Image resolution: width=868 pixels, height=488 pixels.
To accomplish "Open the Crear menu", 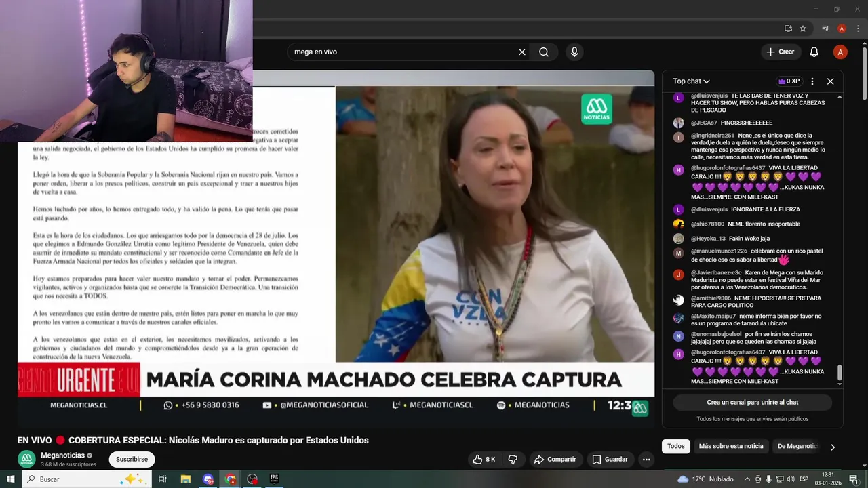I will (x=780, y=52).
